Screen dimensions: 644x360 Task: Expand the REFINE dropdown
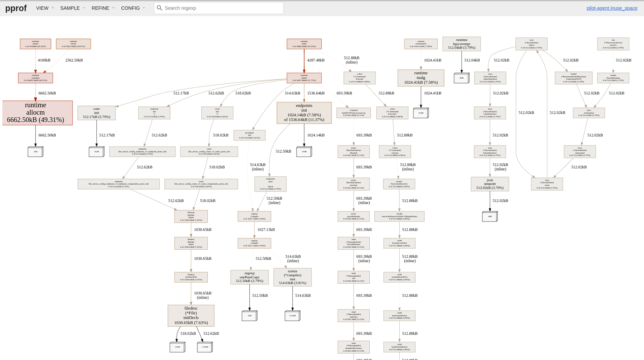100,8
